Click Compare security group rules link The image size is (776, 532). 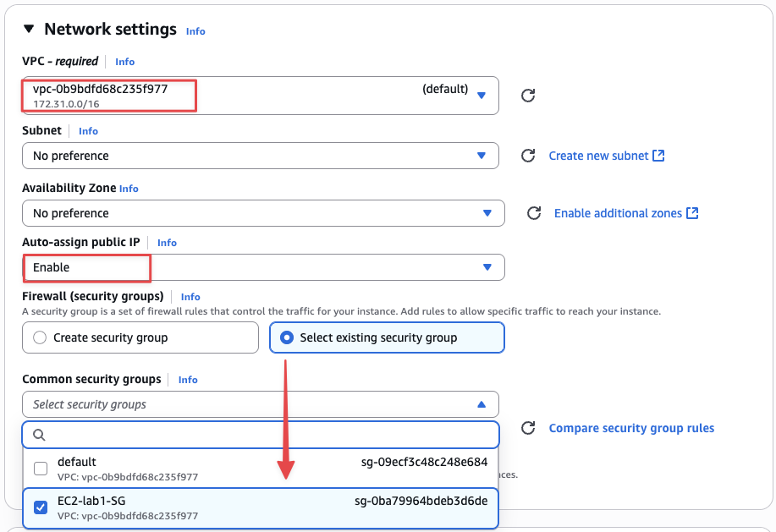(631, 428)
